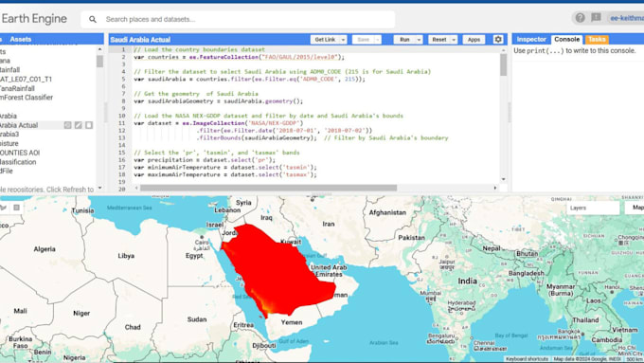
Task: Open the ainfall script item
Action: [9, 70]
